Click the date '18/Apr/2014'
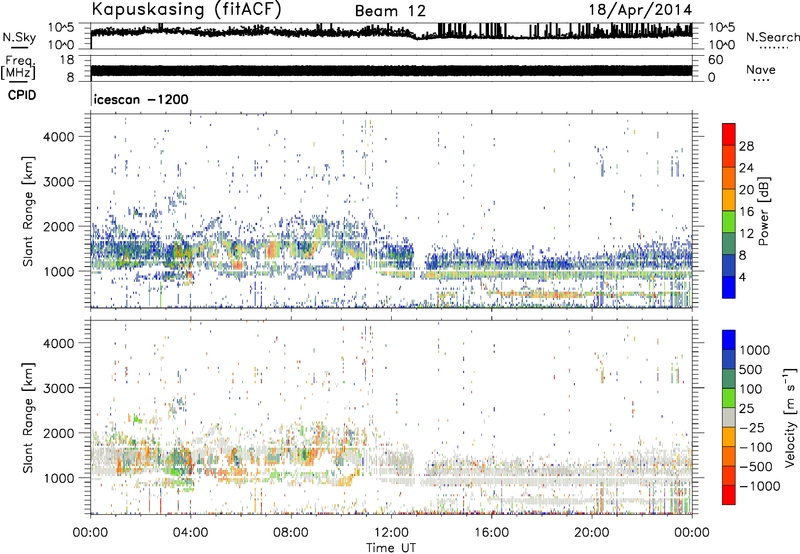Screen dimensions: 800x554 point(640,10)
